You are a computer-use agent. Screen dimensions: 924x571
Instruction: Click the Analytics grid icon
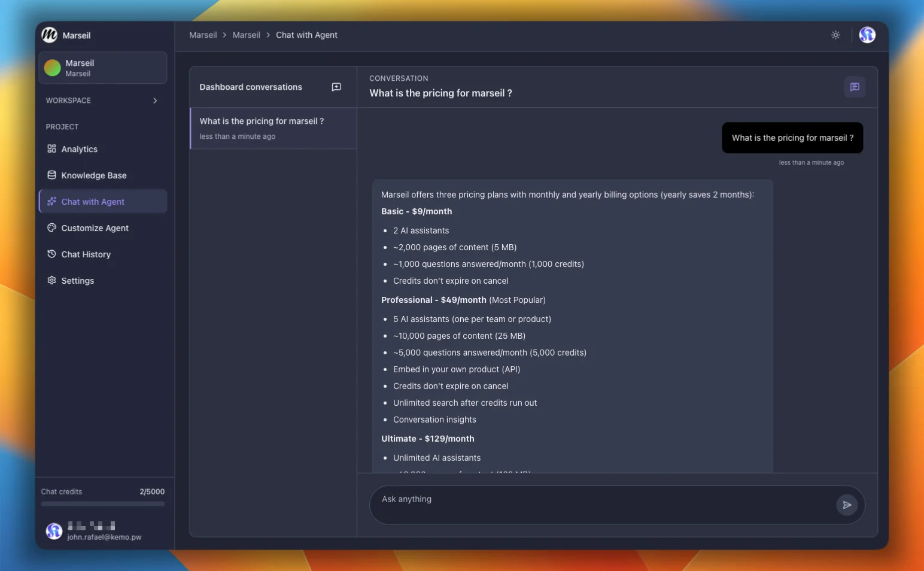52,149
